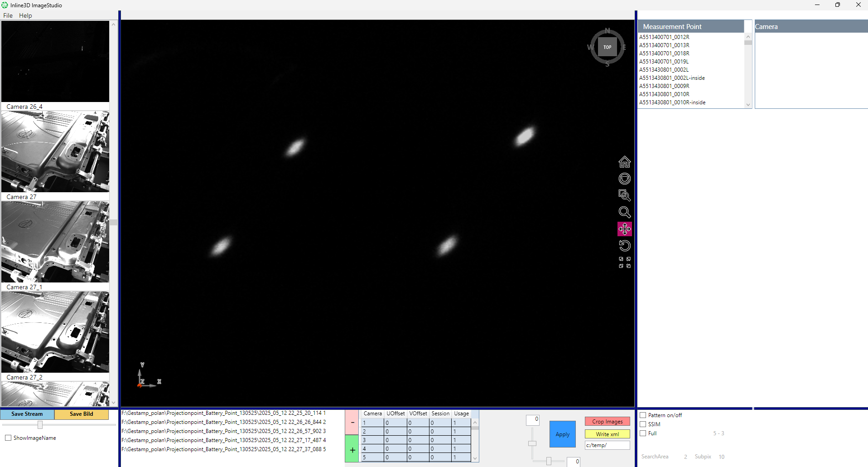Click the fit-to-extents corner arrows icon
868x467 pixels.
coord(624,263)
